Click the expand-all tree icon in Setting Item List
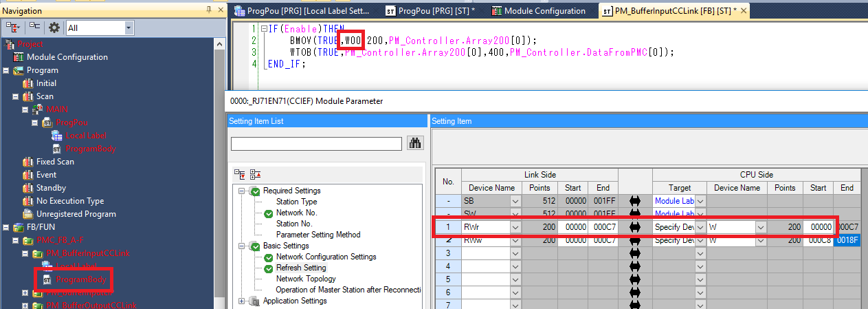868x309 pixels. (x=238, y=174)
